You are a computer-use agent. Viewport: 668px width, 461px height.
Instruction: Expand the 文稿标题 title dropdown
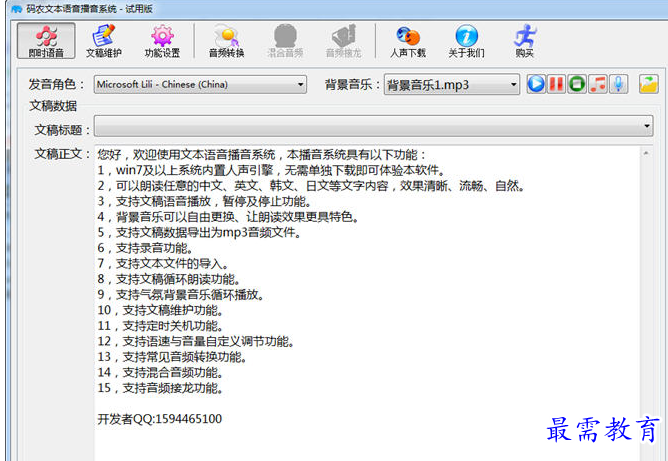pos(647,126)
